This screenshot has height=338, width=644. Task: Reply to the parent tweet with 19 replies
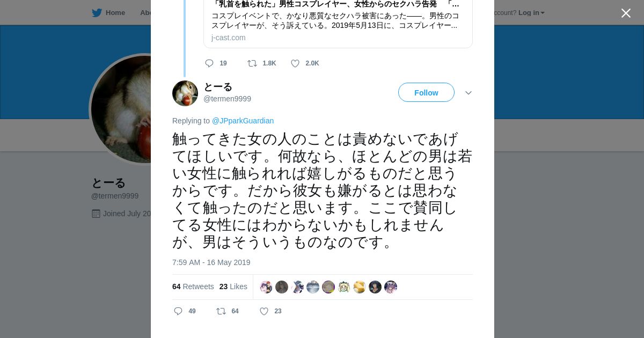tap(209, 63)
